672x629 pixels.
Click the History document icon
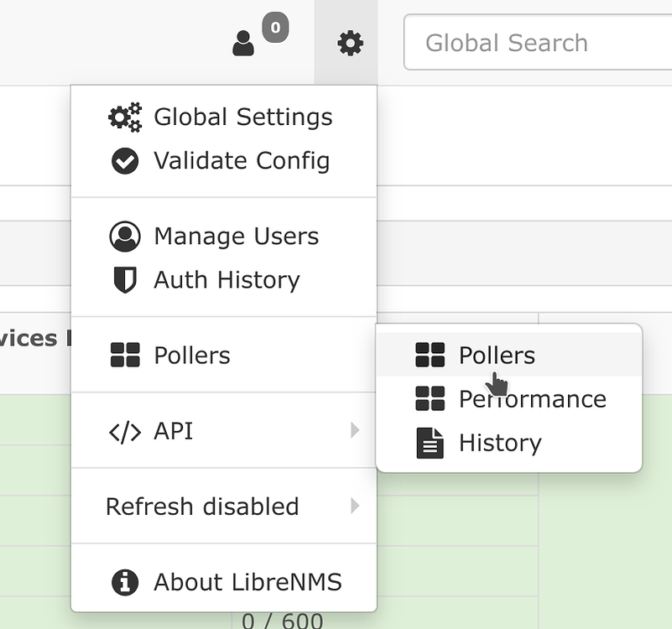pos(430,443)
